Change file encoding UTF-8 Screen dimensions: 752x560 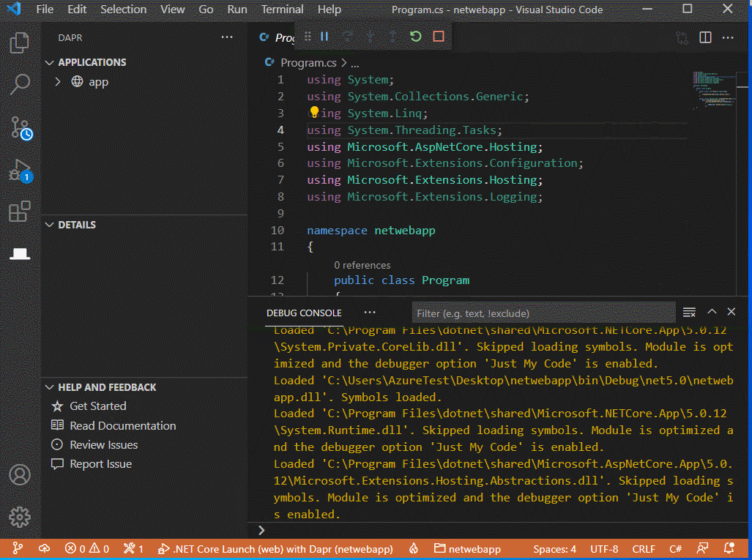pyautogui.click(x=604, y=548)
